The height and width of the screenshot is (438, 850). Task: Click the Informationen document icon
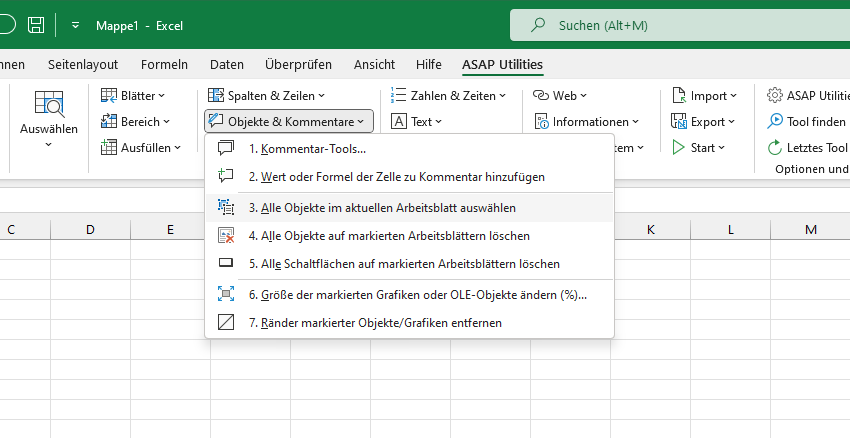[x=541, y=121]
